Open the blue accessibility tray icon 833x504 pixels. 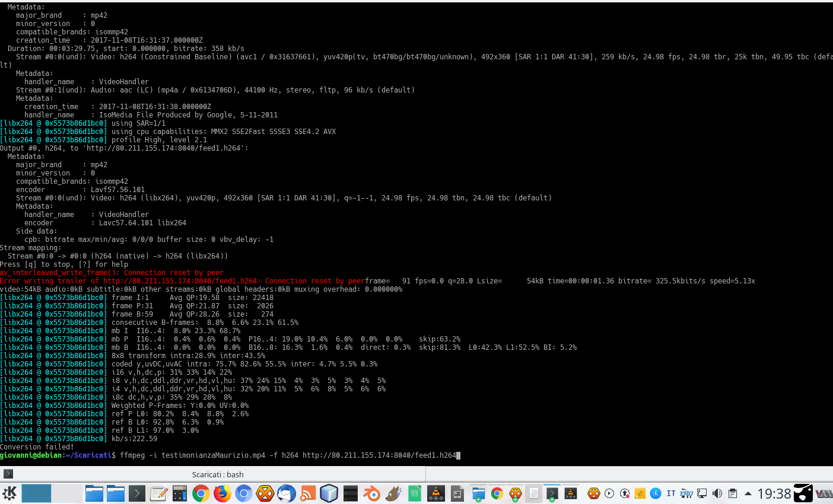(x=656, y=493)
